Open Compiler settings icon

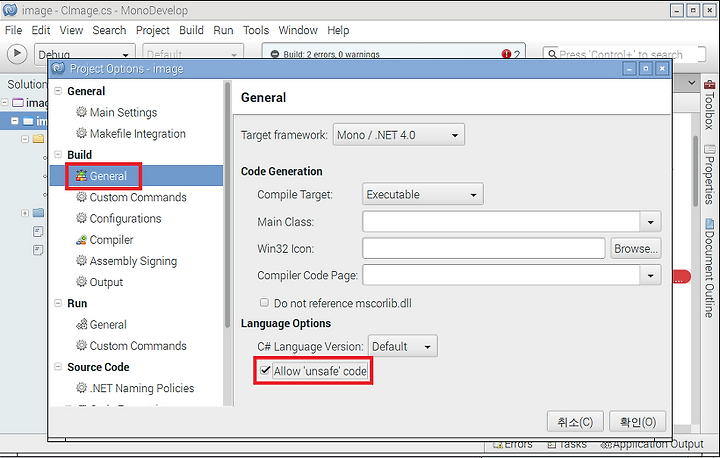(x=81, y=239)
